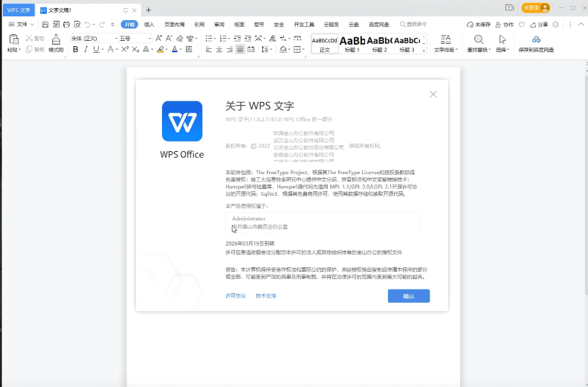Click the Save icon in quick access toolbar
Image resolution: width=588 pixels, height=387 pixels.
click(x=45, y=25)
